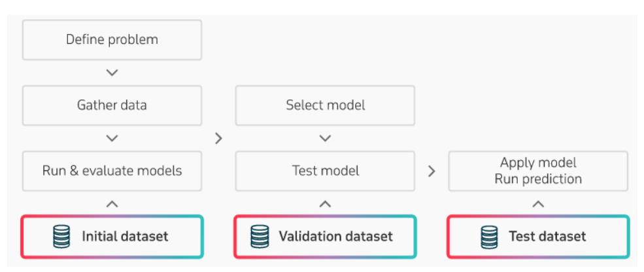Click the up chevron above Initial dataset
Viewport: 644px width, 272px height.
coord(112,204)
